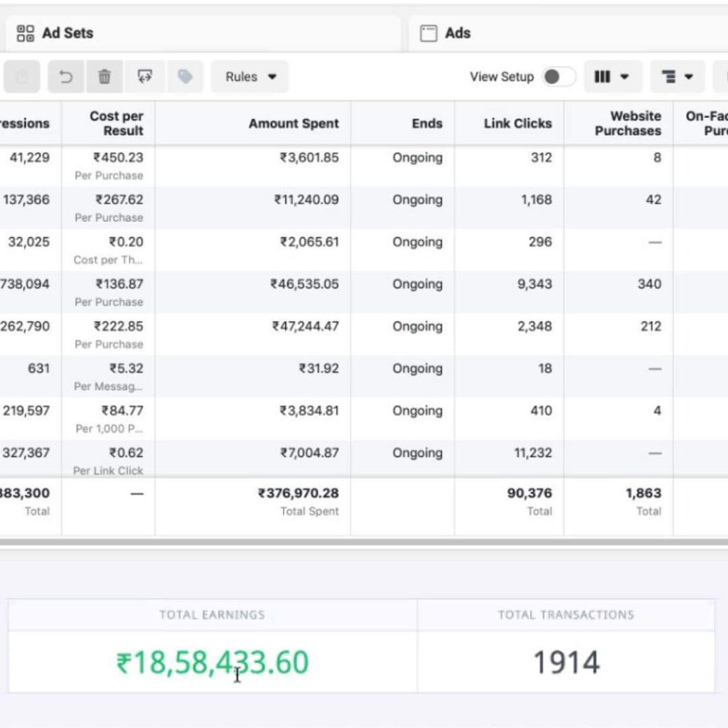The height and width of the screenshot is (728, 728).
Task: Open the Rules dropdown
Action: [x=250, y=77]
